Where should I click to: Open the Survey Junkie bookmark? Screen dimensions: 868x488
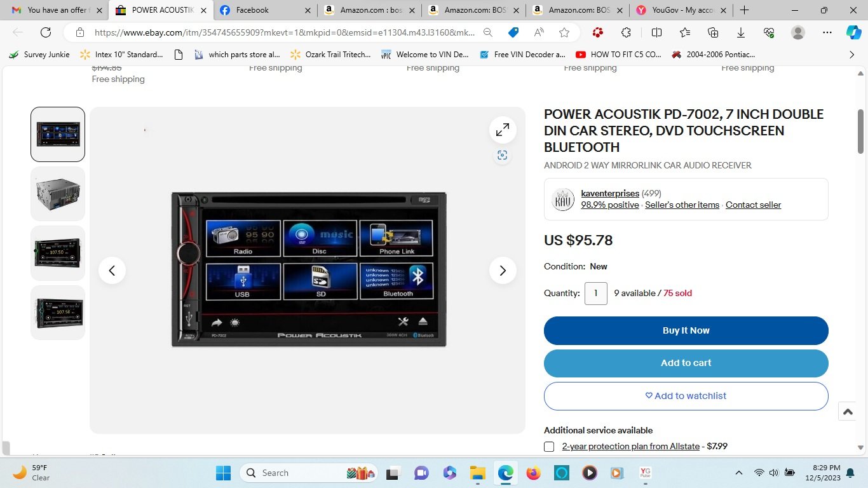39,55
